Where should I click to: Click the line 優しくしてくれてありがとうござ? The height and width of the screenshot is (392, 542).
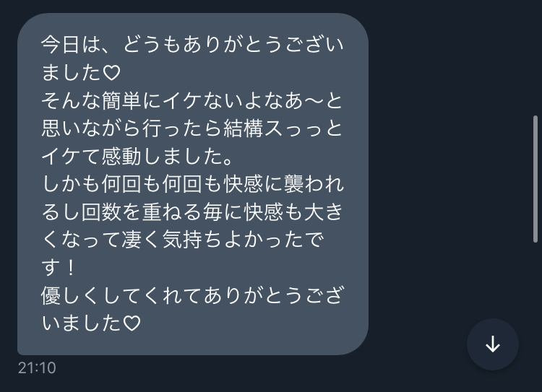[192, 296]
